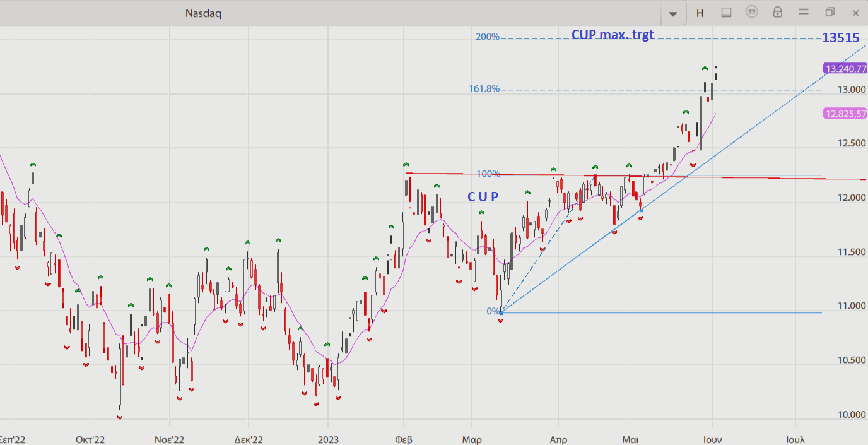
Task: Click the Φεβ date axis label
Action: coord(404,439)
